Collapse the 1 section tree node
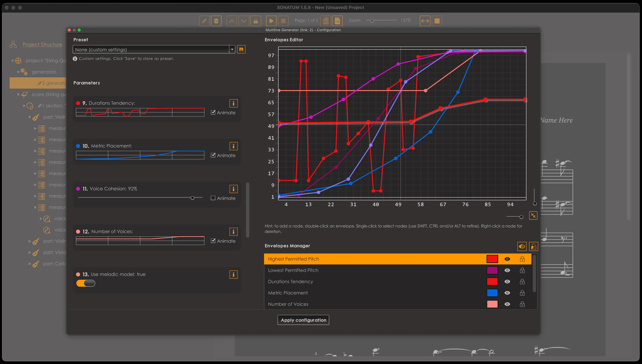 pos(24,106)
